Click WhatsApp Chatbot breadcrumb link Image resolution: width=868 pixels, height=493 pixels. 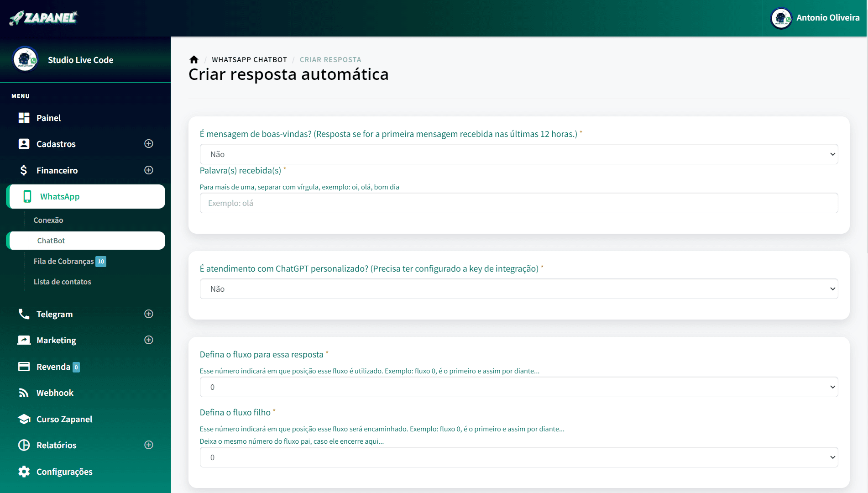point(249,60)
